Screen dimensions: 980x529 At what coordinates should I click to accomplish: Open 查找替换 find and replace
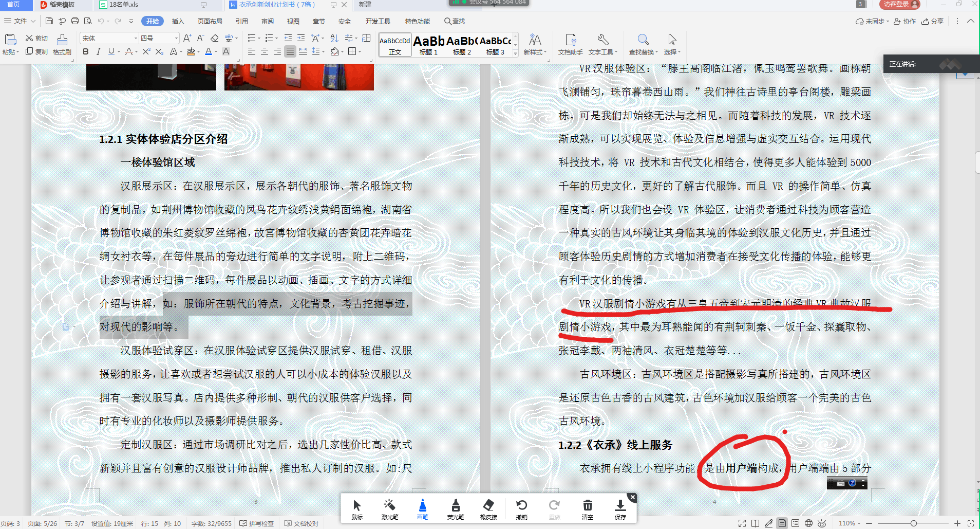(x=644, y=45)
